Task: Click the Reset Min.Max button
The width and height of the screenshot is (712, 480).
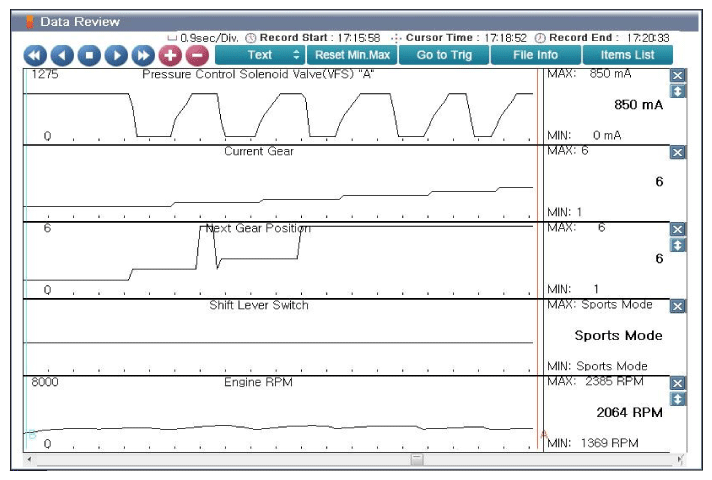Action: point(352,55)
